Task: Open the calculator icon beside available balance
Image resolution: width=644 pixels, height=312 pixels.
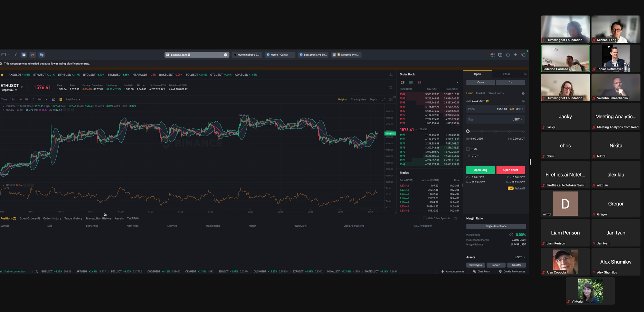Action: pyautogui.click(x=523, y=101)
